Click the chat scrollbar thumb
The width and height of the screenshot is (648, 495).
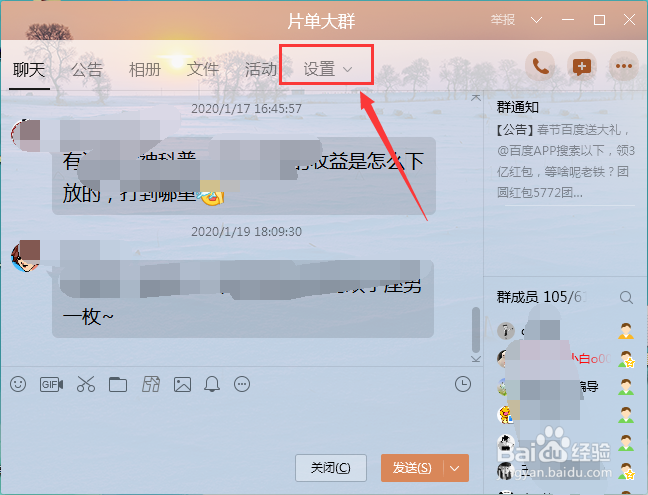(x=476, y=330)
